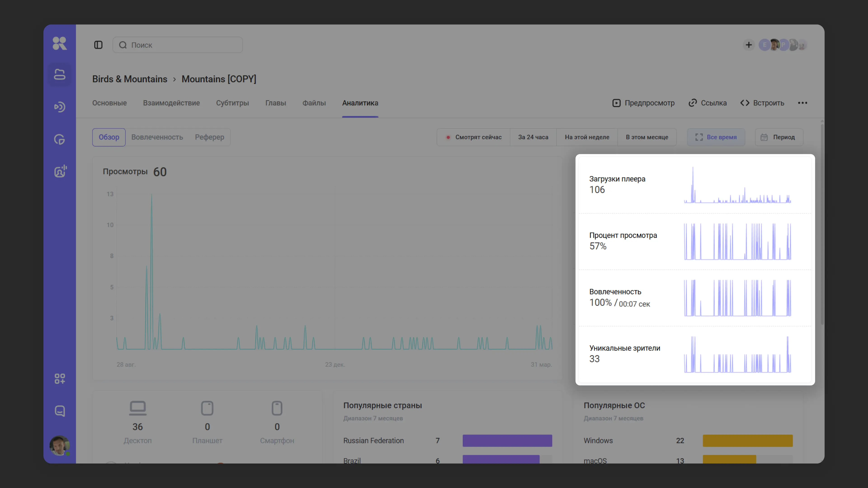Click the Поиск search field
Image resolution: width=868 pixels, height=488 pixels.
click(x=178, y=45)
